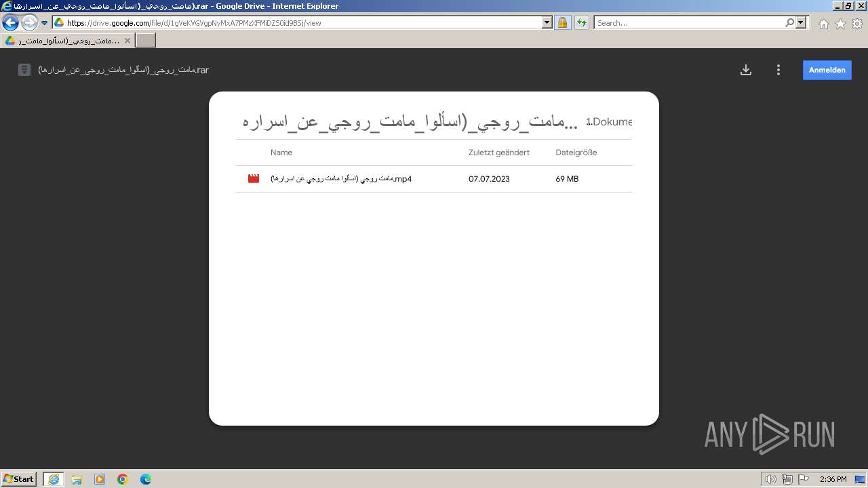Click the security lock icon
Screen dimensions: 868x488
coord(562,22)
